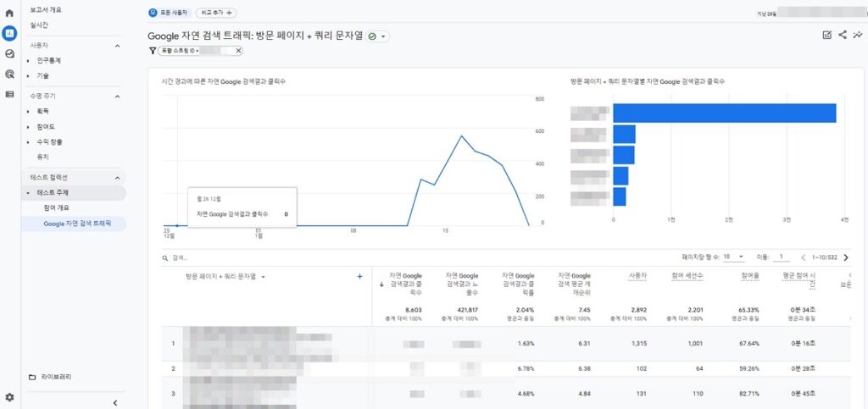The image size is (868, 409).
Task: Open 방문 페이지 + 쿼리 문자열 dimension dropdown
Action: point(263,277)
